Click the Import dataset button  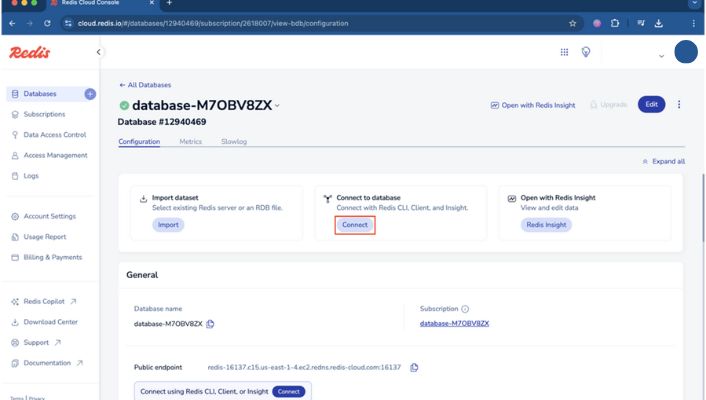168,225
